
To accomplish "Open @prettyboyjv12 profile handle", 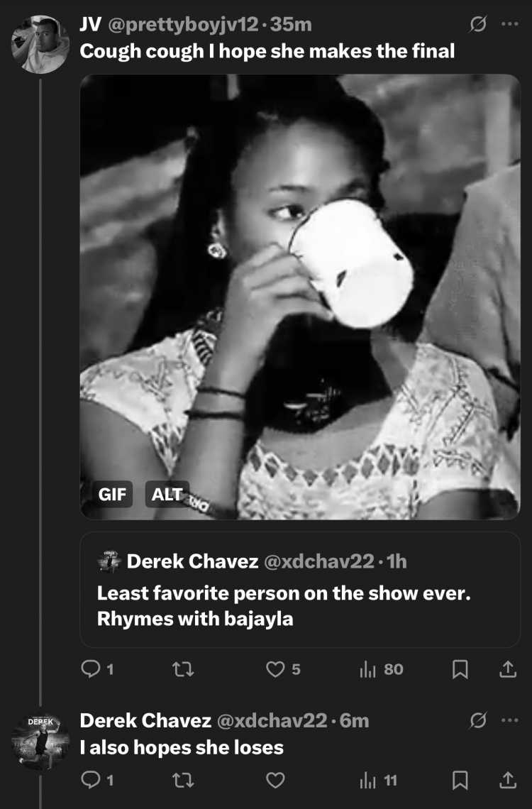I will pos(183,24).
